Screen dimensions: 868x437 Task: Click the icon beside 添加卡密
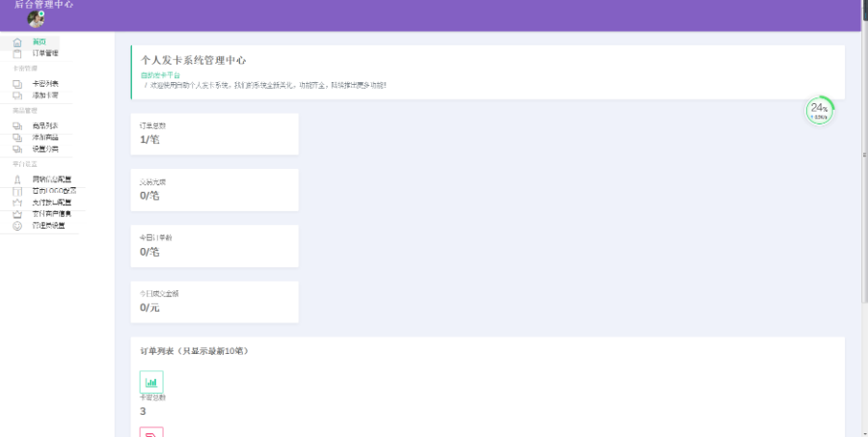coord(17,96)
